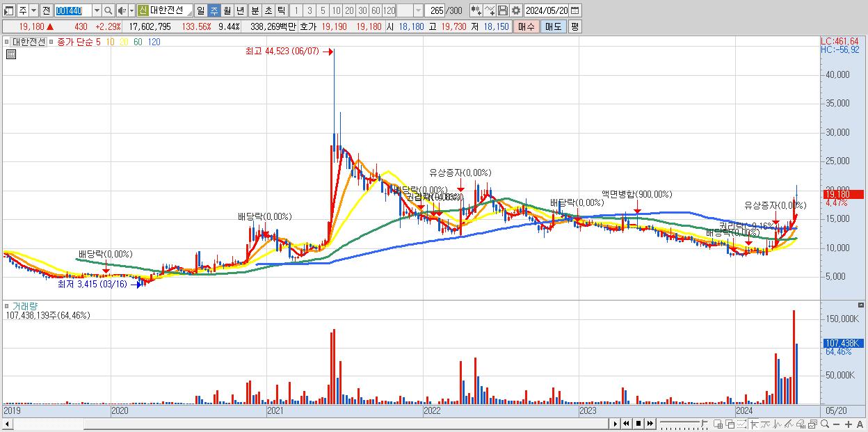Click the diagonal lines drawing icon in bottom toolbar

pyautogui.click(x=789, y=424)
